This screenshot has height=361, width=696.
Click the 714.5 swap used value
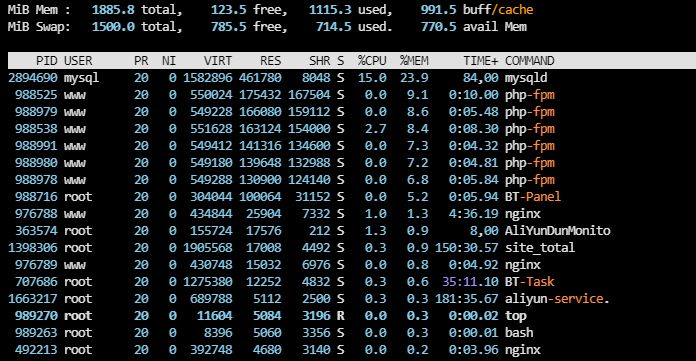coord(333,27)
